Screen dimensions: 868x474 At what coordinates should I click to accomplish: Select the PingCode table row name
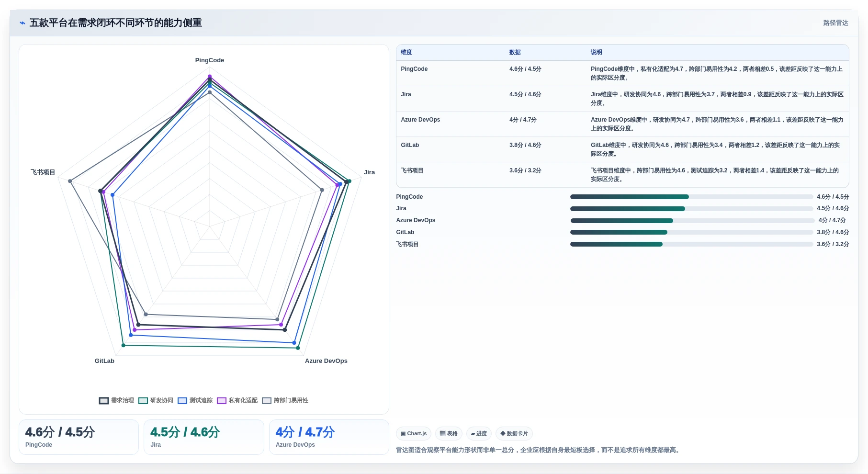tap(414, 69)
